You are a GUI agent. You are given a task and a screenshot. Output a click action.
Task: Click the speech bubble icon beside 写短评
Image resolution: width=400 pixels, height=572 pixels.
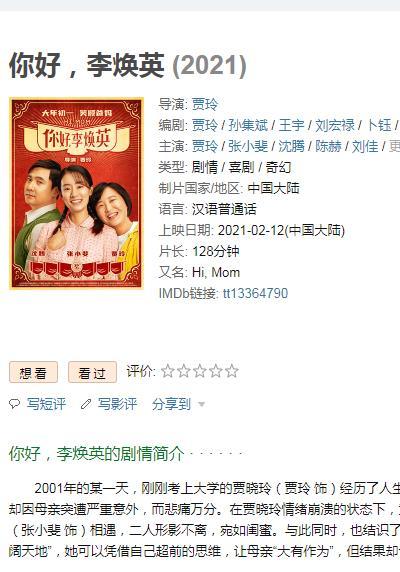point(14,404)
